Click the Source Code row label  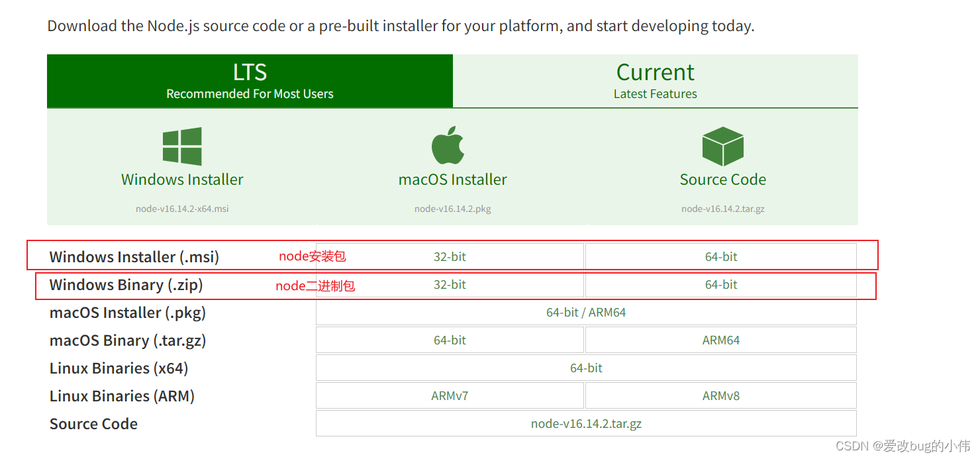pyautogui.click(x=93, y=424)
